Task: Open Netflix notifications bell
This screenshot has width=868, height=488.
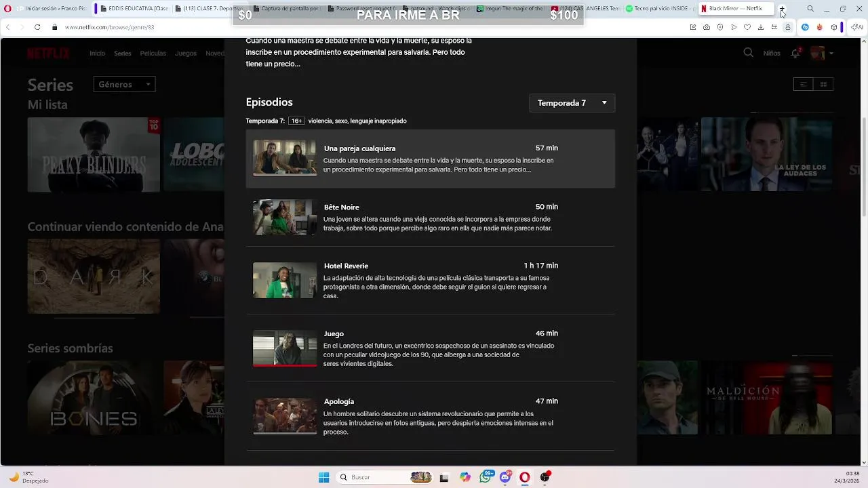Action: pyautogui.click(x=795, y=53)
